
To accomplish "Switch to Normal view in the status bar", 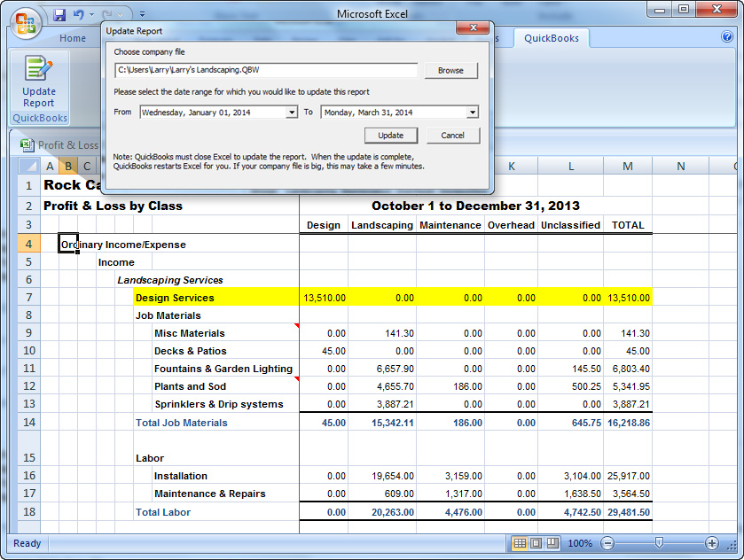I will coord(520,543).
